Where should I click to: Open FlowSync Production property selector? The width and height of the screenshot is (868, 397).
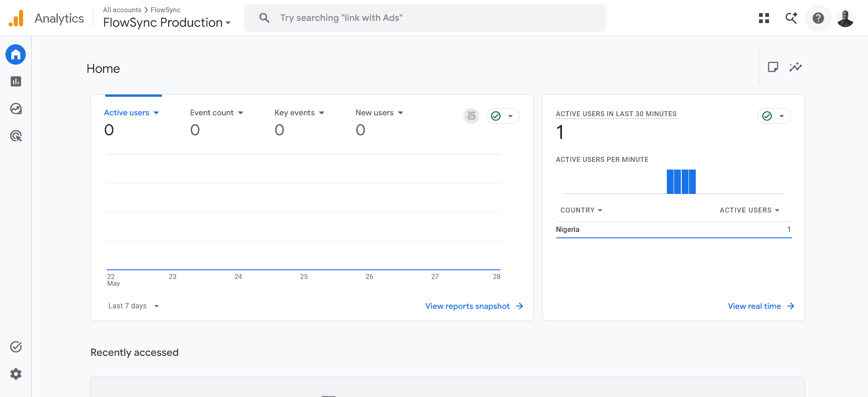[167, 23]
